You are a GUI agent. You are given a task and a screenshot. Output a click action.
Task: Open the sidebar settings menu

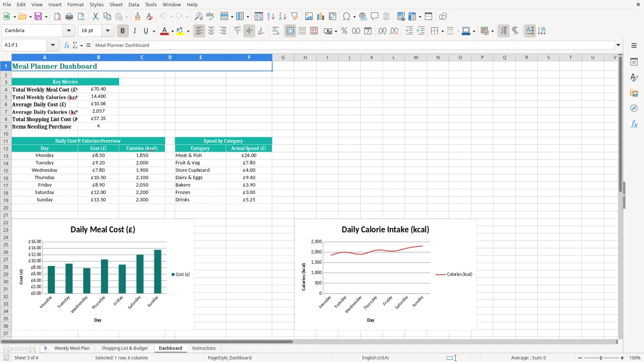[x=634, y=46]
